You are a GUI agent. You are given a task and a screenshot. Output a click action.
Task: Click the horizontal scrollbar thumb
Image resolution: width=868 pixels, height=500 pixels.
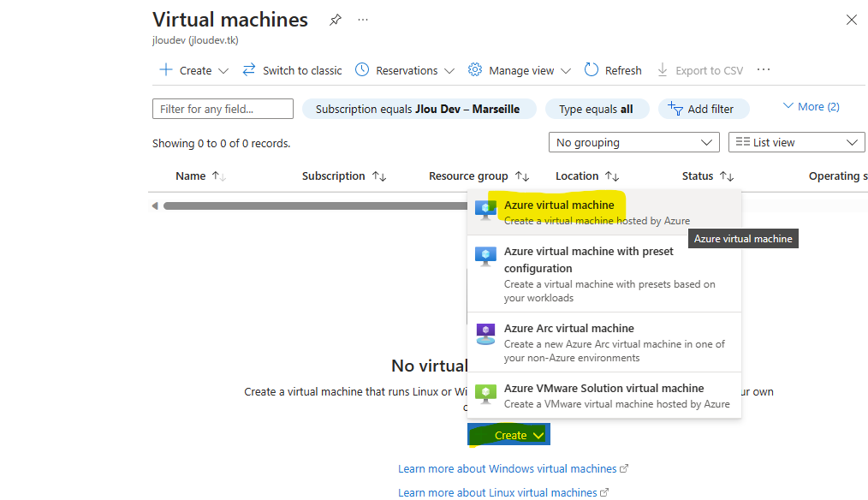316,206
